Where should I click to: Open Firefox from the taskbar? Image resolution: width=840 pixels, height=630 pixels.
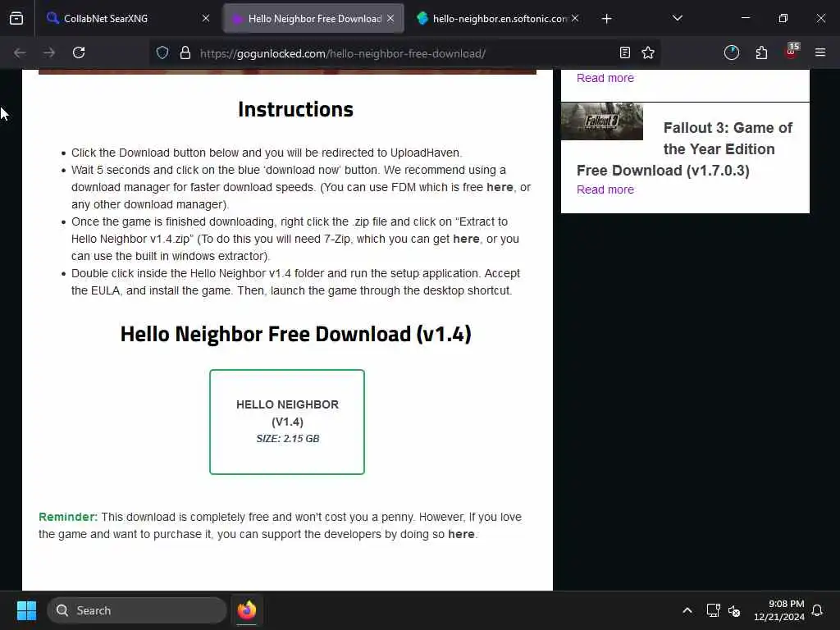pyautogui.click(x=247, y=610)
